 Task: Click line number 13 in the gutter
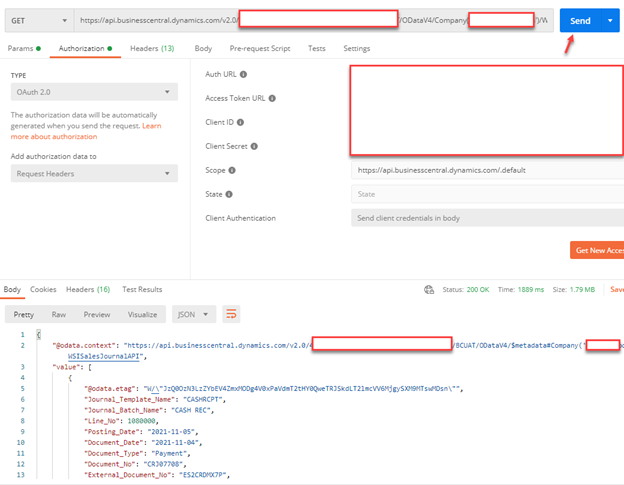click(x=21, y=475)
